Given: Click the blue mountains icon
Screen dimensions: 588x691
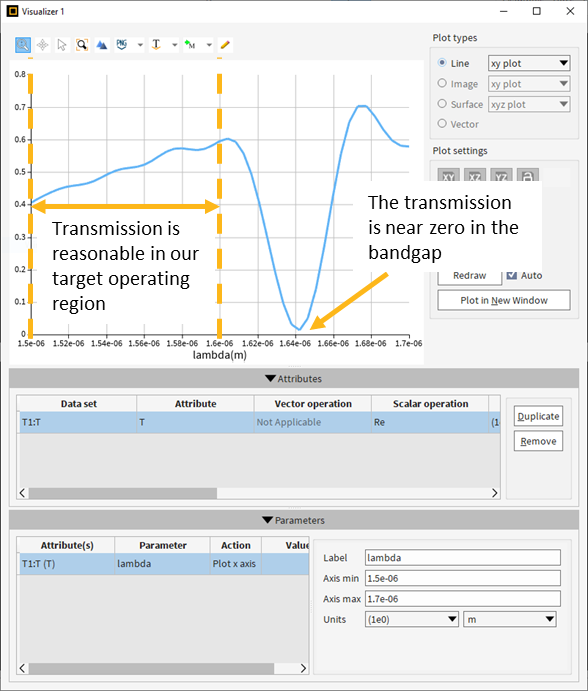Looking at the screenshot, I should 102,45.
